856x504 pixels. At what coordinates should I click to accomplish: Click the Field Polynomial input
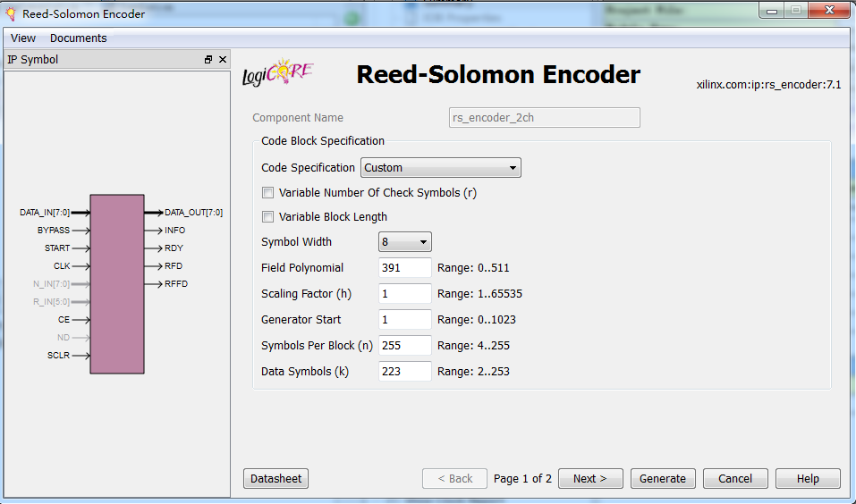[404, 268]
